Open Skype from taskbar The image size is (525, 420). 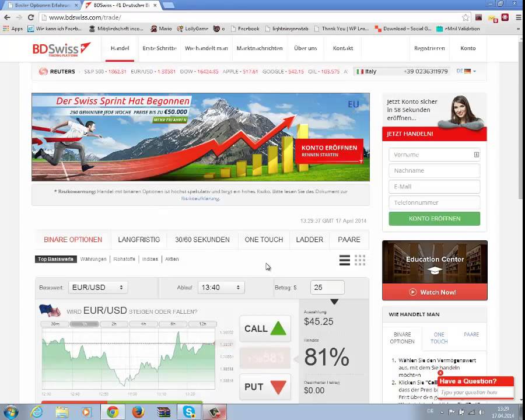pyautogui.click(x=189, y=412)
